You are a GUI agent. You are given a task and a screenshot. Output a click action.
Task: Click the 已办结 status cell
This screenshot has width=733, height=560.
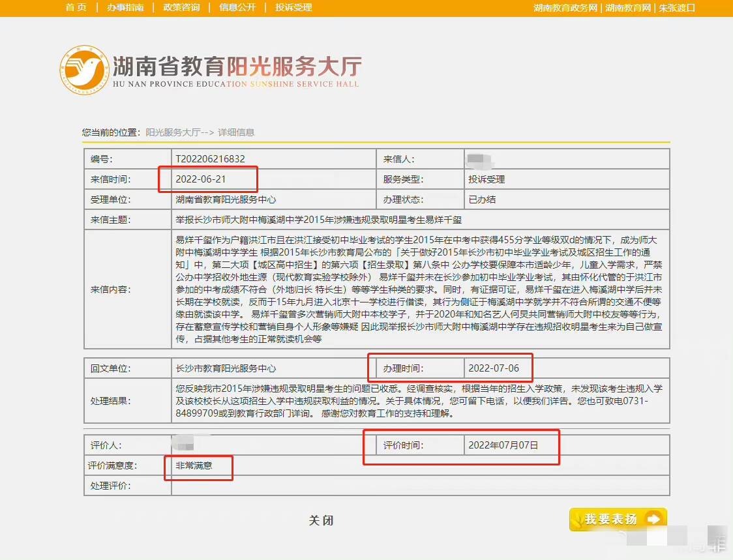coord(482,199)
